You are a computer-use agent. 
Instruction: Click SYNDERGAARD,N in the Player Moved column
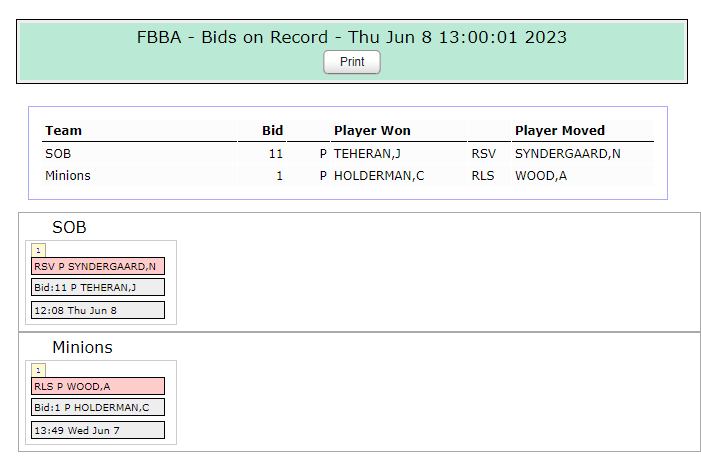[568, 154]
